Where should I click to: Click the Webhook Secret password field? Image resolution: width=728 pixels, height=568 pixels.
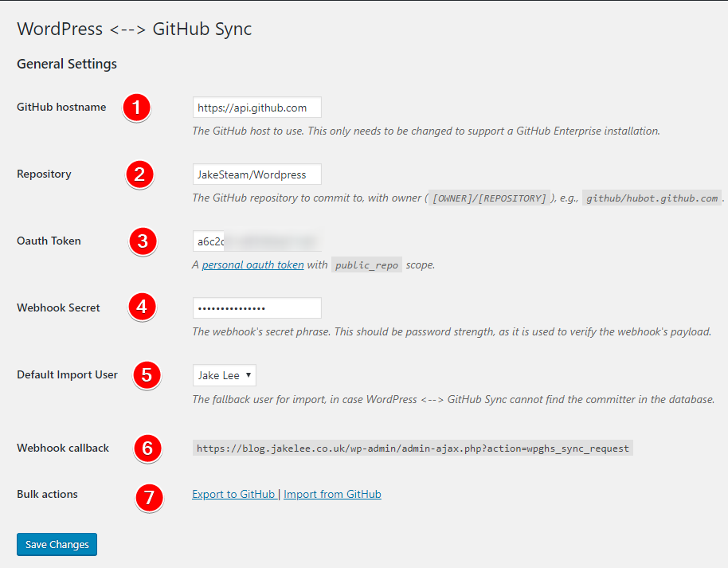256,308
